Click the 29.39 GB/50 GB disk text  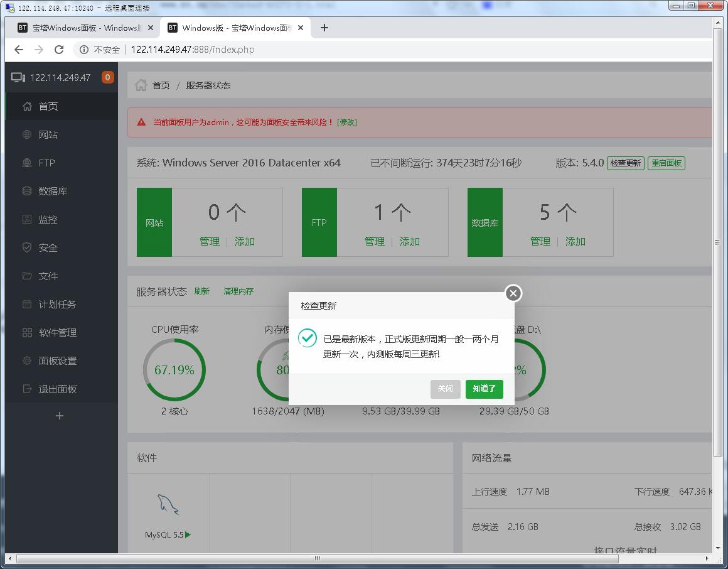(x=515, y=411)
